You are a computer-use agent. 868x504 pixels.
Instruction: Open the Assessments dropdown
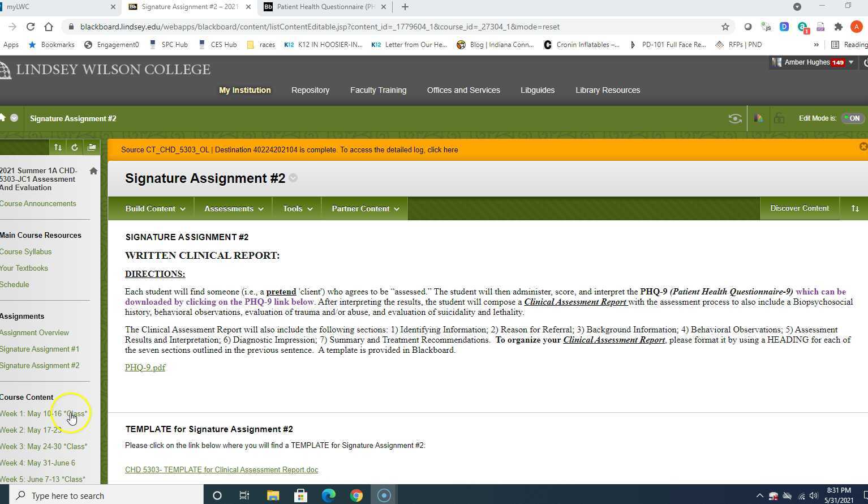click(233, 208)
